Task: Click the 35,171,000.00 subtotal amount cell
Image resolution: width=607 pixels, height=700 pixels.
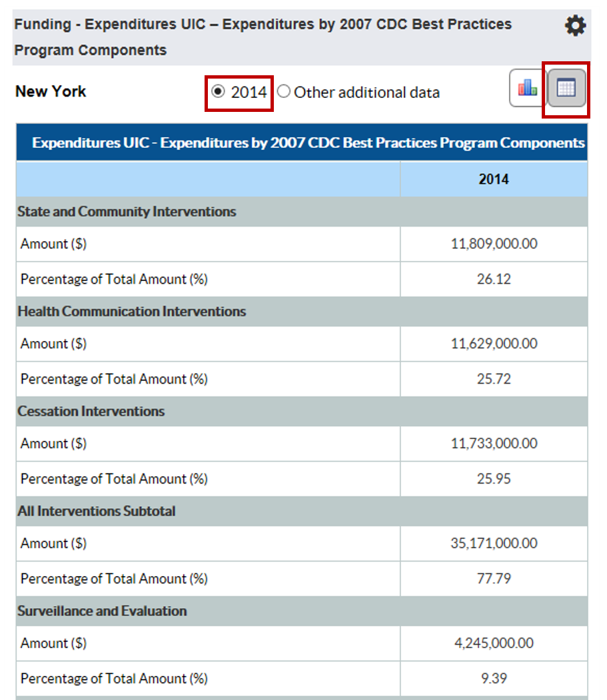Action: 494,543
